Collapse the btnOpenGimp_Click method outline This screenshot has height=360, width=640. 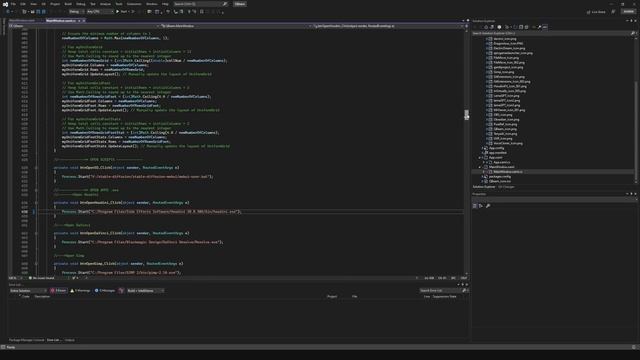36,263
